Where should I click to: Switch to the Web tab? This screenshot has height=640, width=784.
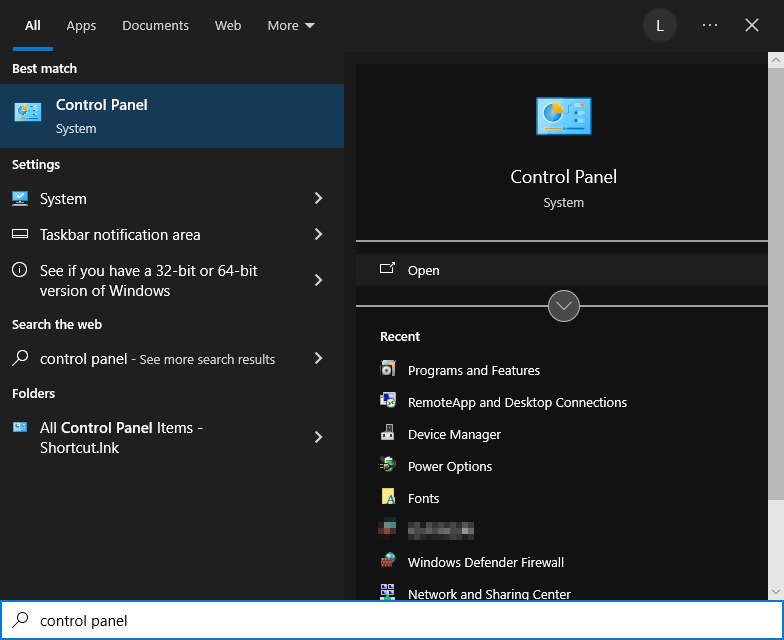click(x=228, y=26)
